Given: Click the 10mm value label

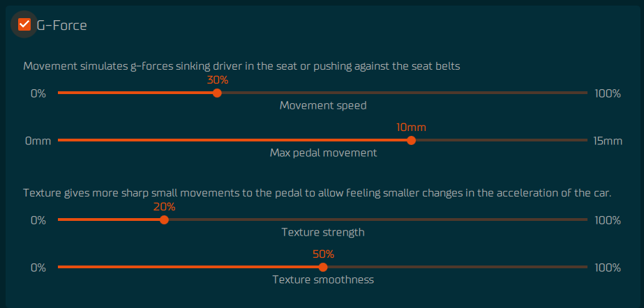Looking at the screenshot, I should [x=411, y=128].
